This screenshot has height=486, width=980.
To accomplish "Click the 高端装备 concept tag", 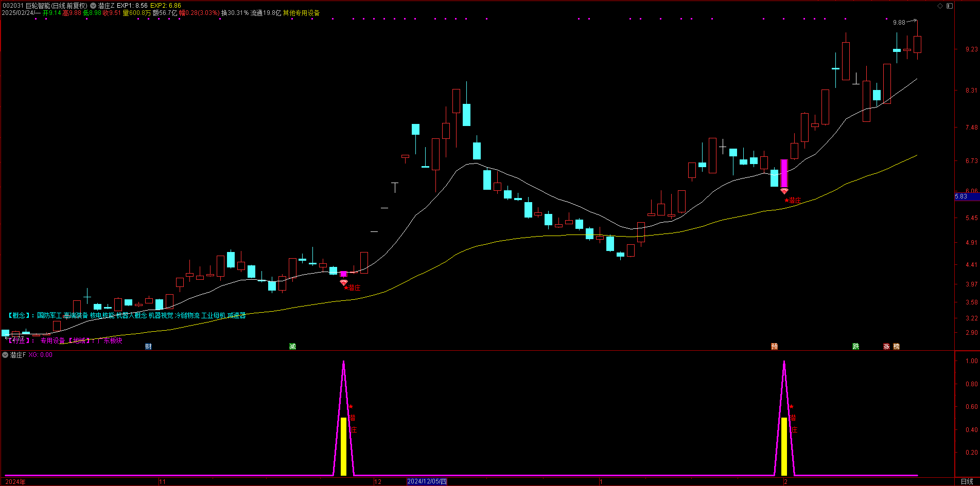I will 76,315.
